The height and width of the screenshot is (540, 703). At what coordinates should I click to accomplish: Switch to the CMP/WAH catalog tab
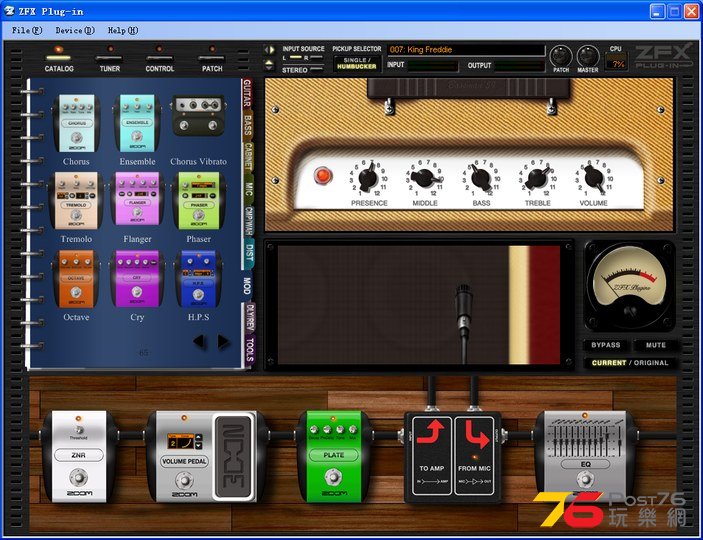(249, 221)
